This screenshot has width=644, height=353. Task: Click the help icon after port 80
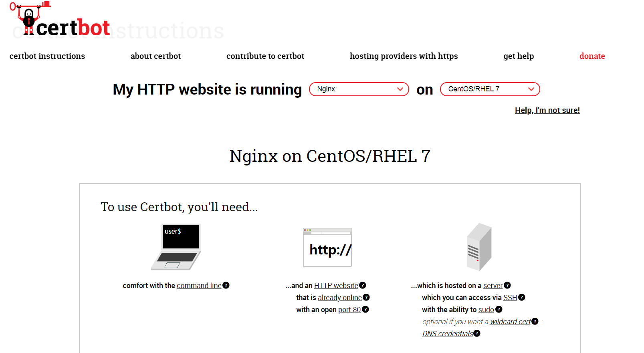pyautogui.click(x=365, y=309)
